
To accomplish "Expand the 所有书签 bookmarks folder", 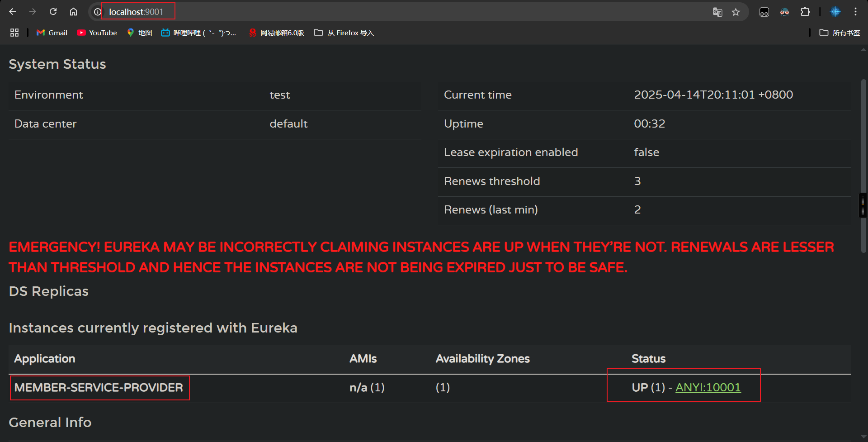I will coord(840,33).
